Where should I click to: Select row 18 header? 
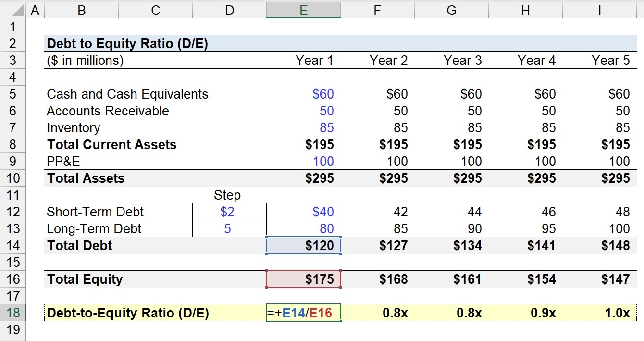coord(13,313)
